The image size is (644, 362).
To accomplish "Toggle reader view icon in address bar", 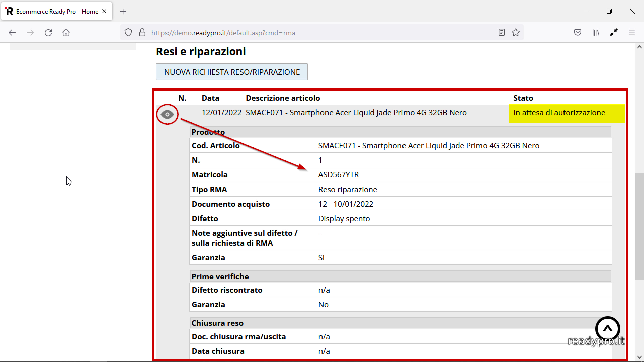I will (502, 32).
